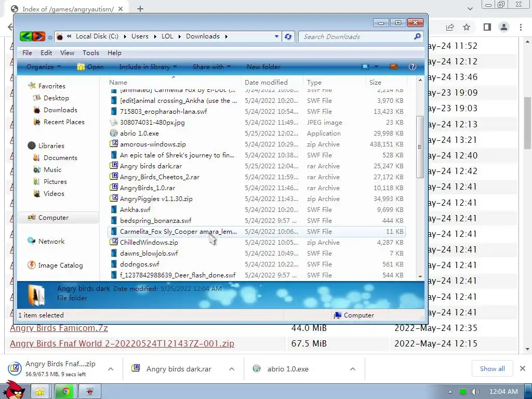Sort by the Size column header

pyautogui.click(x=375, y=83)
